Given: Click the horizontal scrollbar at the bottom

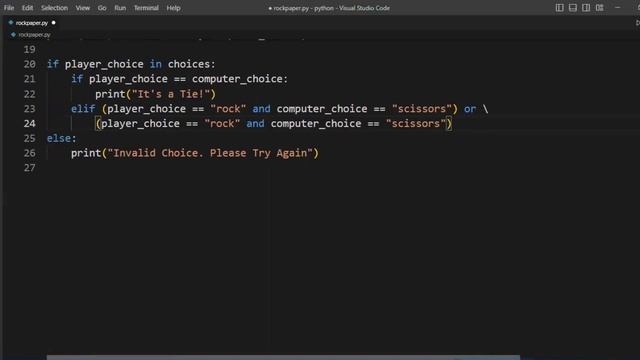Looking at the screenshot, I should point(283,358).
